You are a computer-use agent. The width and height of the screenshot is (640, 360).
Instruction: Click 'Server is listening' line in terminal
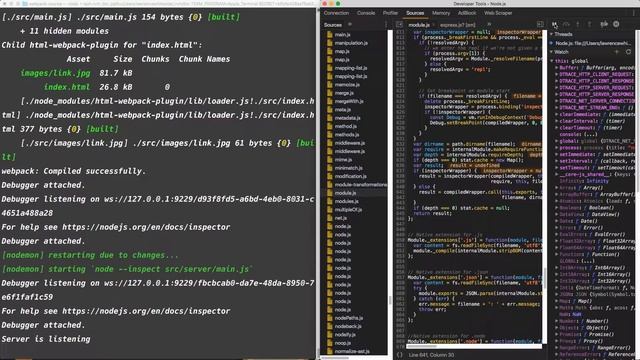[46, 339]
